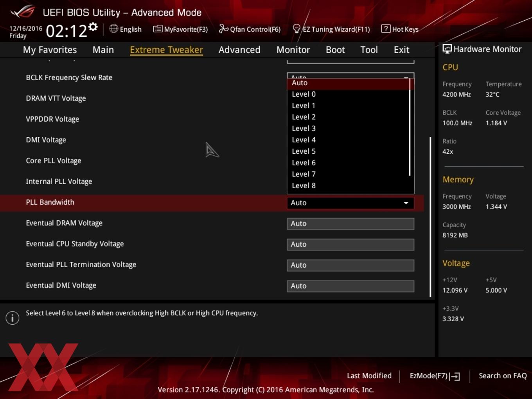The image size is (532, 399).
Task: Click the Eventual DMI Voltage field
Action: [x=350, y=286]
